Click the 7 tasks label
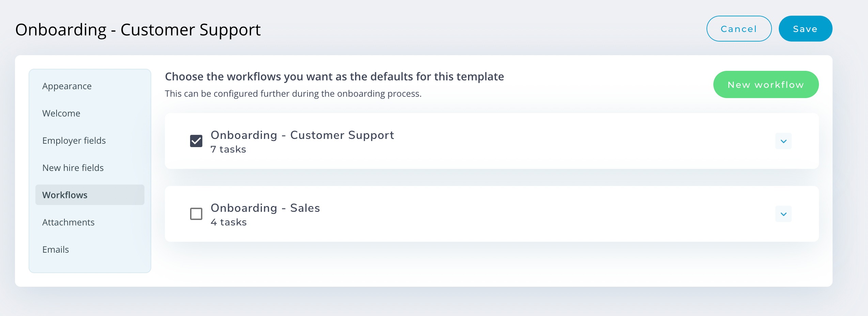 (x=228, y=149)
